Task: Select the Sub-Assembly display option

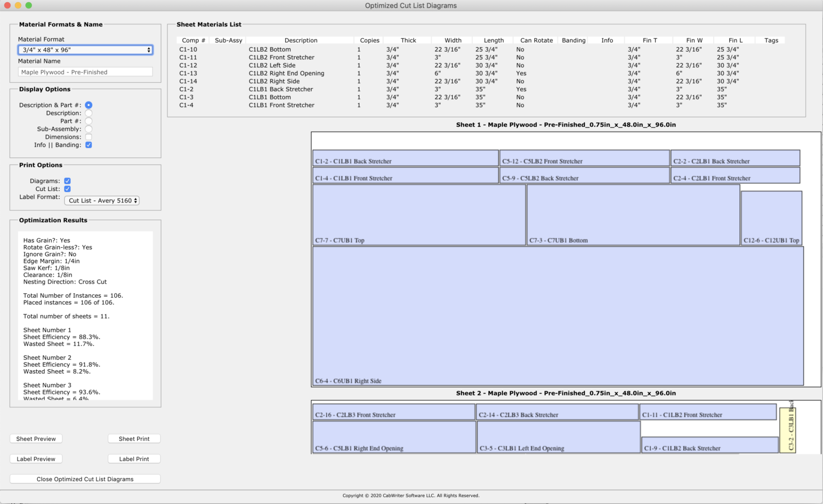Action: point(88,129)
